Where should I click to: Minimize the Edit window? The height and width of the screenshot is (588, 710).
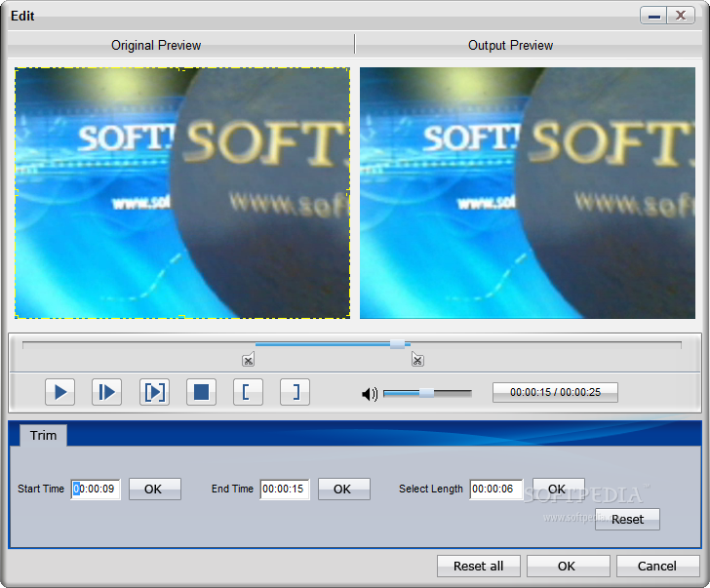(653, 16)
